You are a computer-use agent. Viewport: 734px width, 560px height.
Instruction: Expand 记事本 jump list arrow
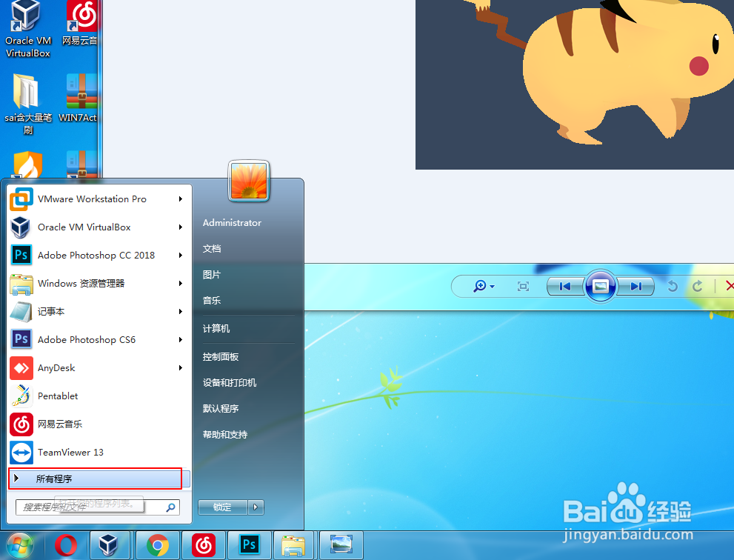tap(181, 311)
